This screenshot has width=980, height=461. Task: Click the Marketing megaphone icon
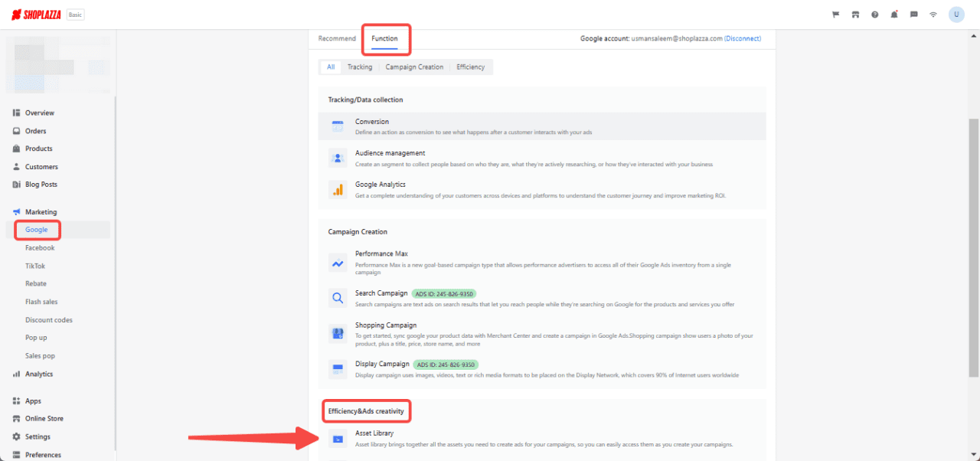pyautogui.click(x=17, y=212)
